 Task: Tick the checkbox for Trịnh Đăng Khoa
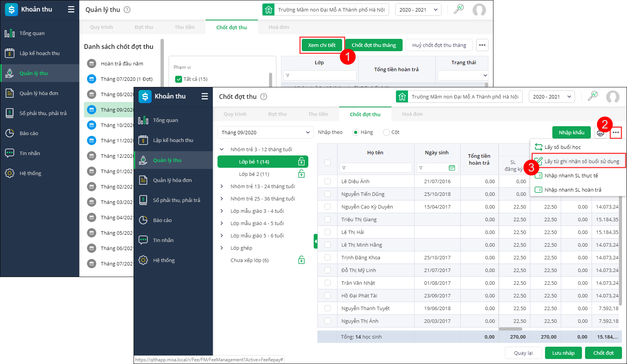[328, 257]
